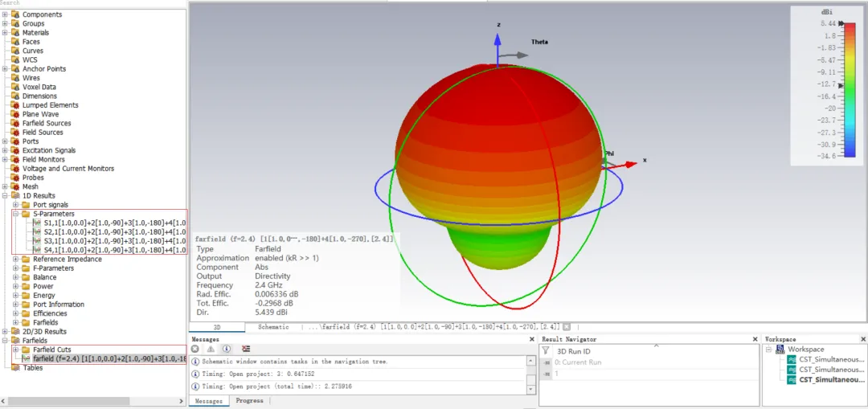Select 0: Current Run row

(x=649, y=362)
